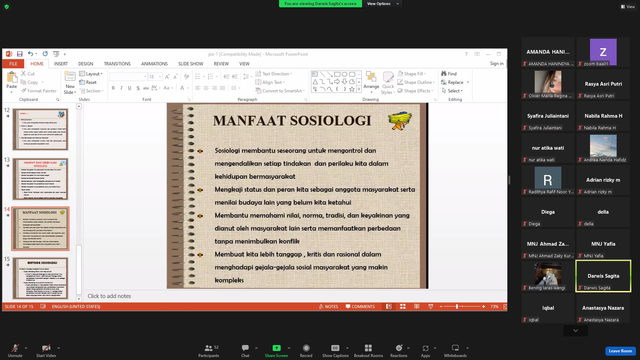Open Whiteboards in Zoom toolbar
Viewport: 640px width, 360px height.
455,350
